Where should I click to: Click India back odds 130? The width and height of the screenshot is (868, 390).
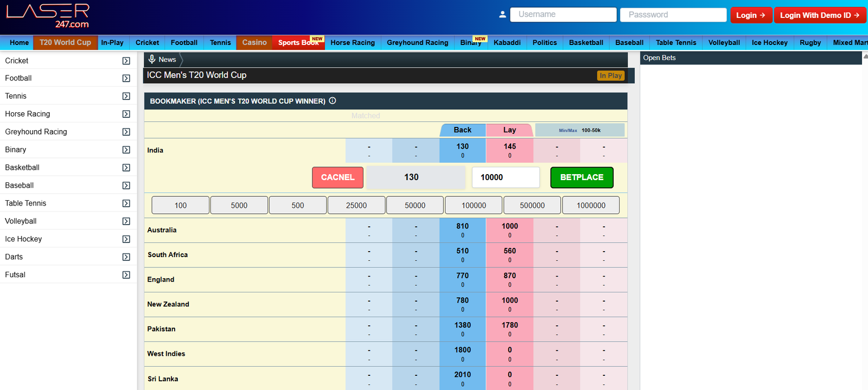[x=463, y=151]
